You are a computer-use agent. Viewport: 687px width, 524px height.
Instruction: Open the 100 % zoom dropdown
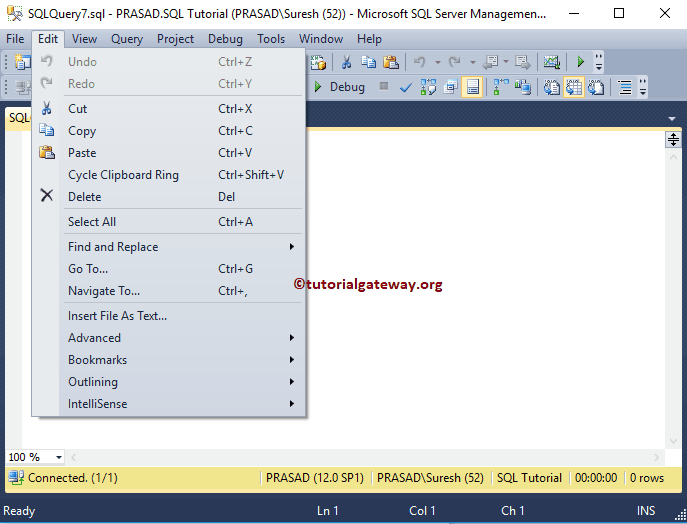point(59,457)
